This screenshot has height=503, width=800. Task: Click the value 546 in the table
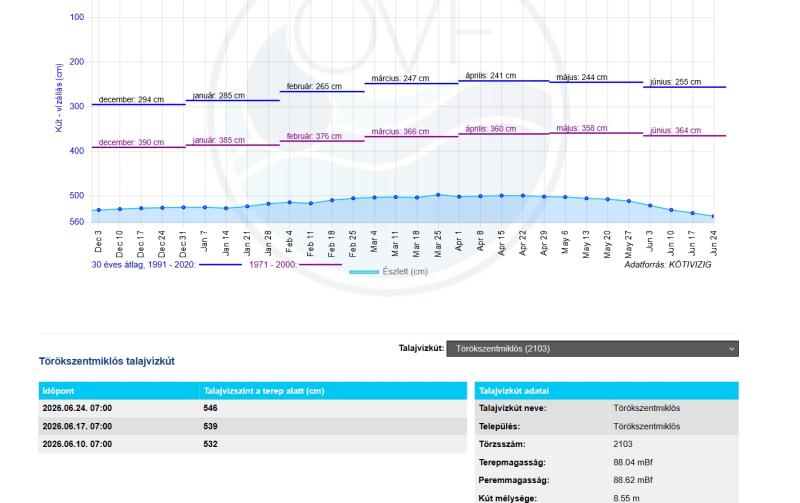[x=210, y=408]
